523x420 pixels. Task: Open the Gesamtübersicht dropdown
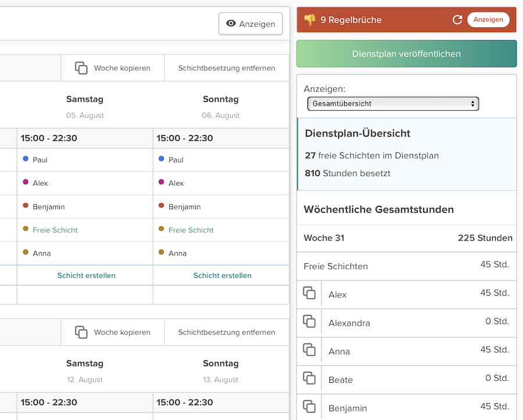[393, 103]
